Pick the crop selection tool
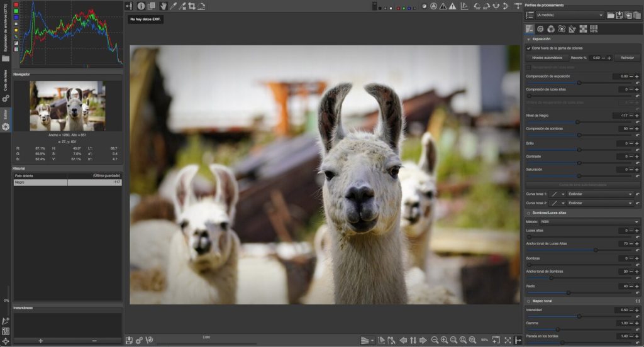The image size is (644, 347). pyautogui.click(x=192, y=6)
